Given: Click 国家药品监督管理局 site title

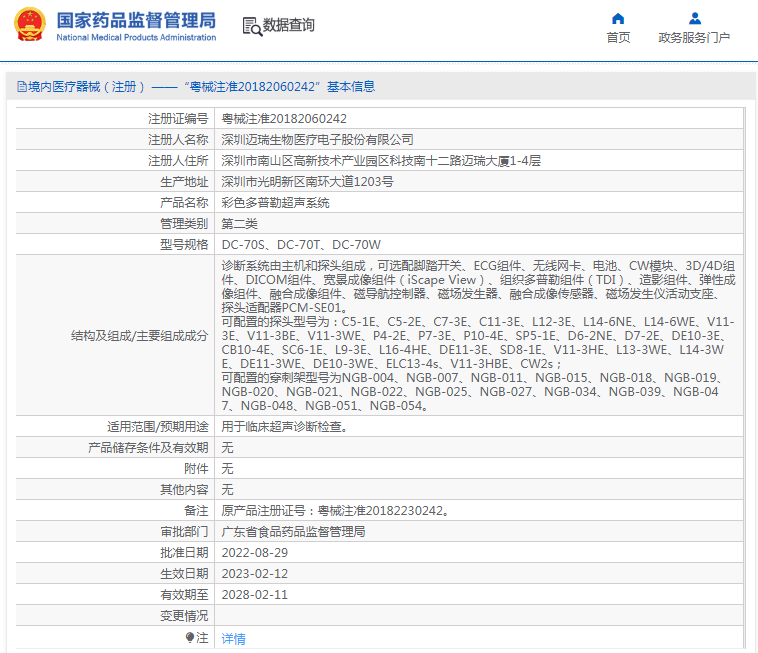Looking at the screenshot, I should pos(136,20).
